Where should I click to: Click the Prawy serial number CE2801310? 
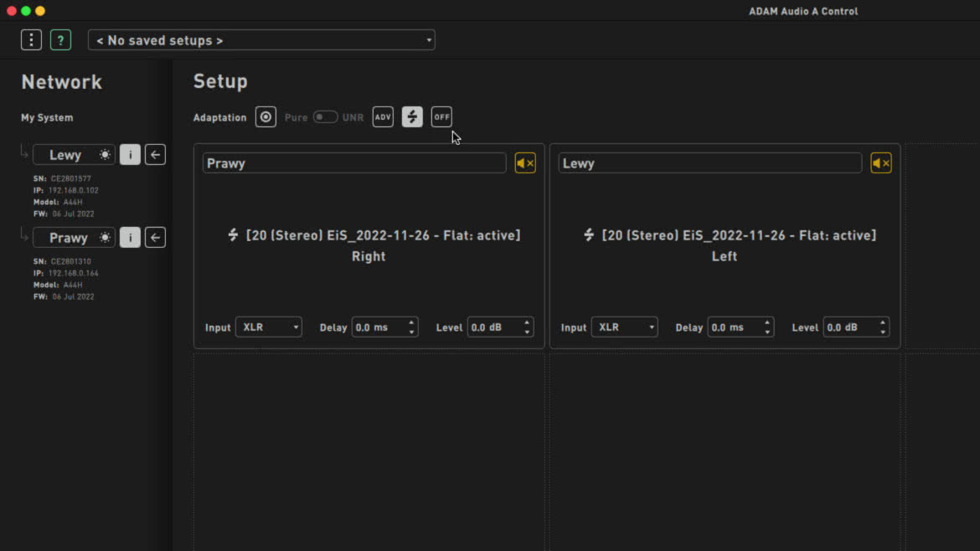(x=70, y=261)
